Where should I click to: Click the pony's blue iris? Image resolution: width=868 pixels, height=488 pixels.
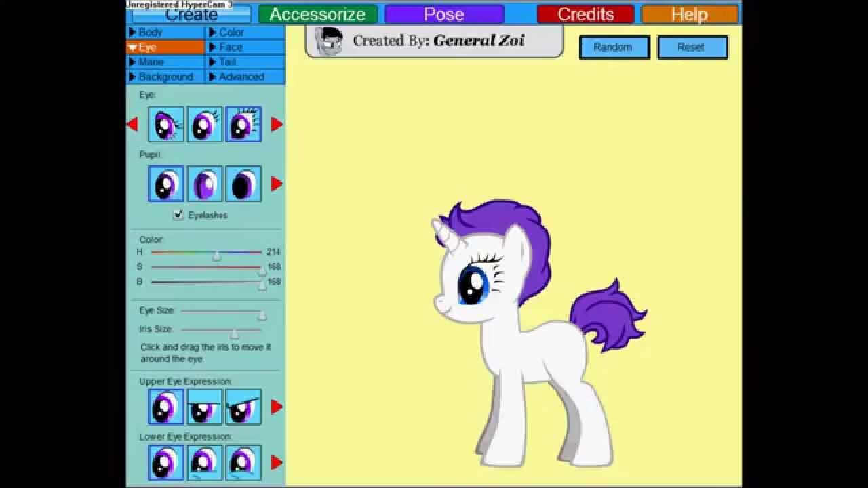(473, 285)
